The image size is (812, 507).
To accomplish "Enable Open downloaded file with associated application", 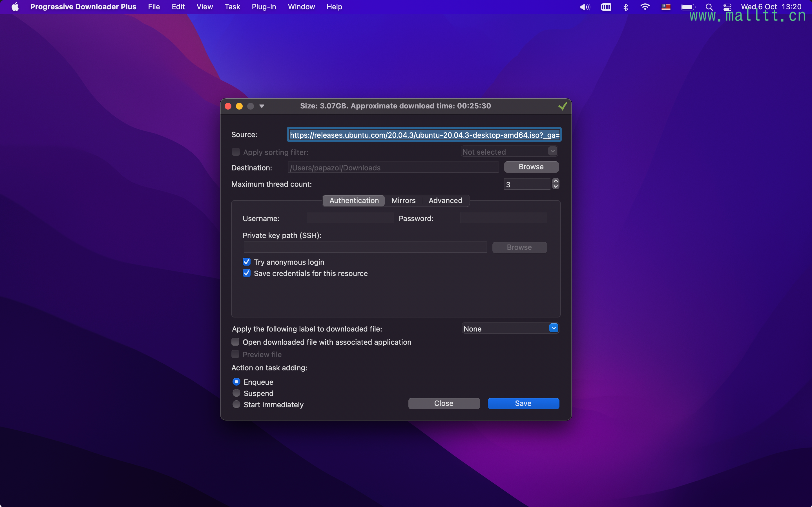I will coord(236,342).
